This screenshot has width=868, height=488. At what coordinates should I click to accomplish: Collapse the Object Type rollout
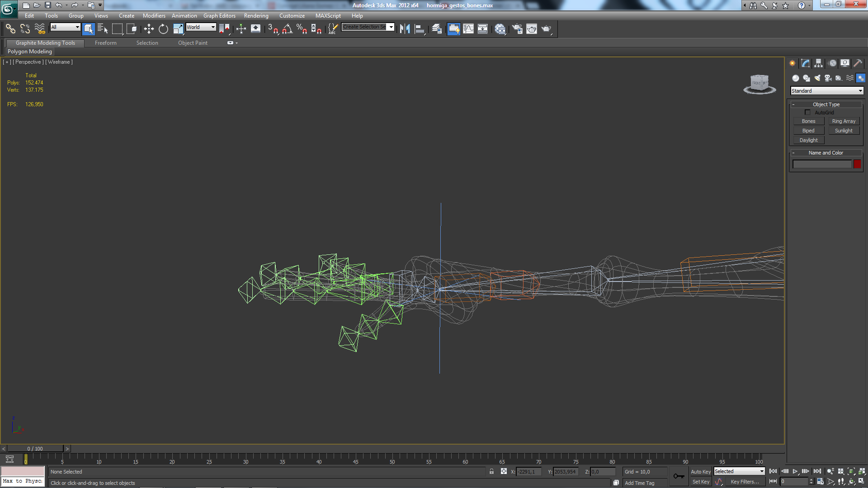[x=793, y=104]
